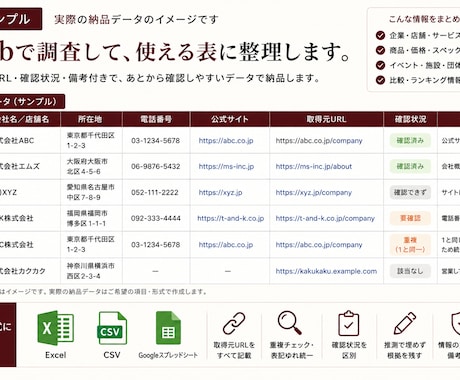Click the address 愛知県名古屋市 中区7-8-9
Viewport: 460px width, 380px height.
[x=90, y=192]
